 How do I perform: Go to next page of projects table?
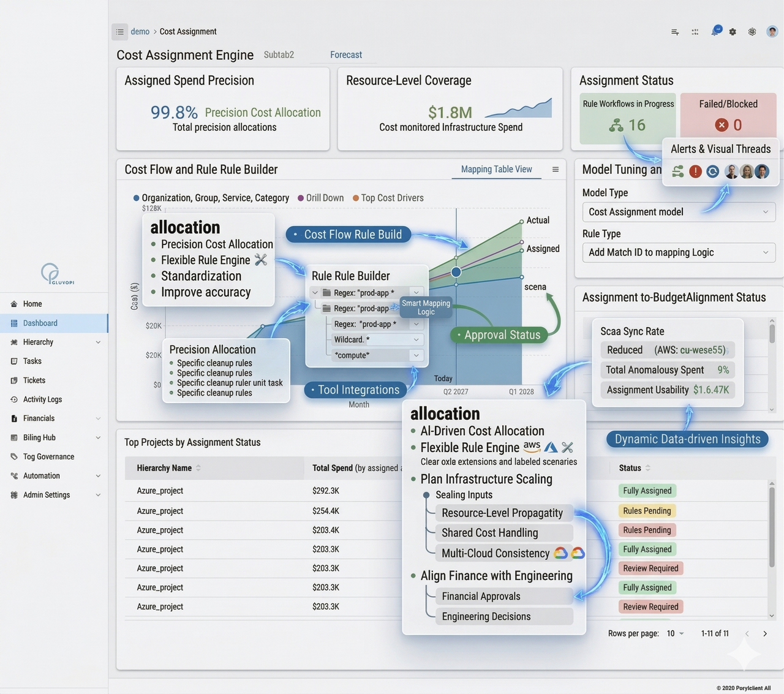[765, 633]
